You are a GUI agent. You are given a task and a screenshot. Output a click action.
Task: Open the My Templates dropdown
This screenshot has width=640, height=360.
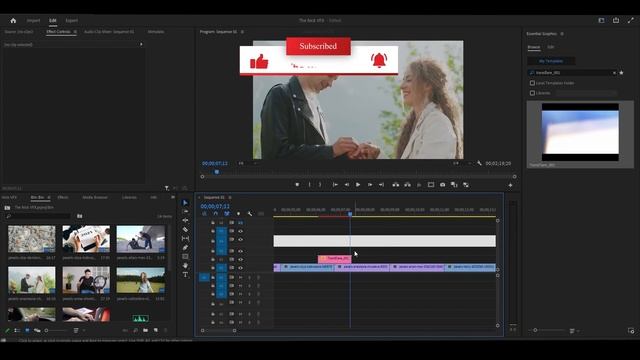(x=551, y=61)
